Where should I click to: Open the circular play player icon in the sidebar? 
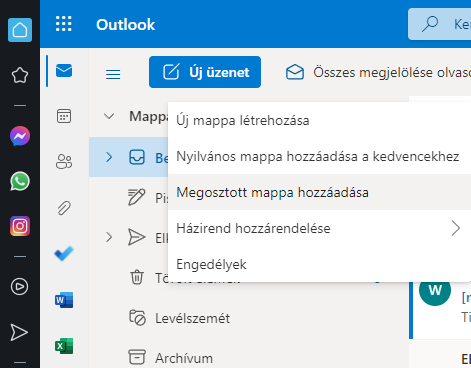point(19,287)
